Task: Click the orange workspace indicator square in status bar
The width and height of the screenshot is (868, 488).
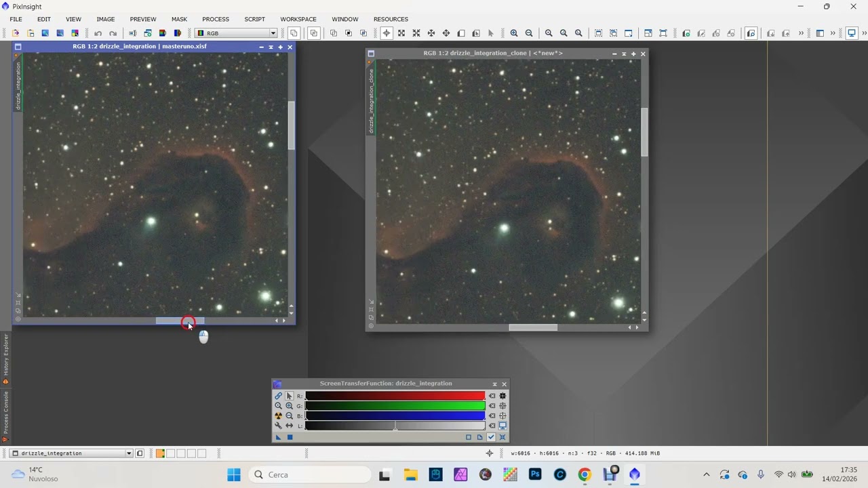Action: (160, 453)
